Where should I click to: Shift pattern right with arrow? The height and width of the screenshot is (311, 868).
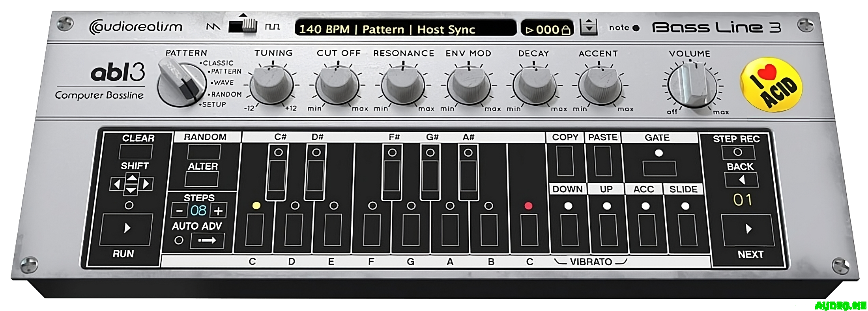pos(146,184)
